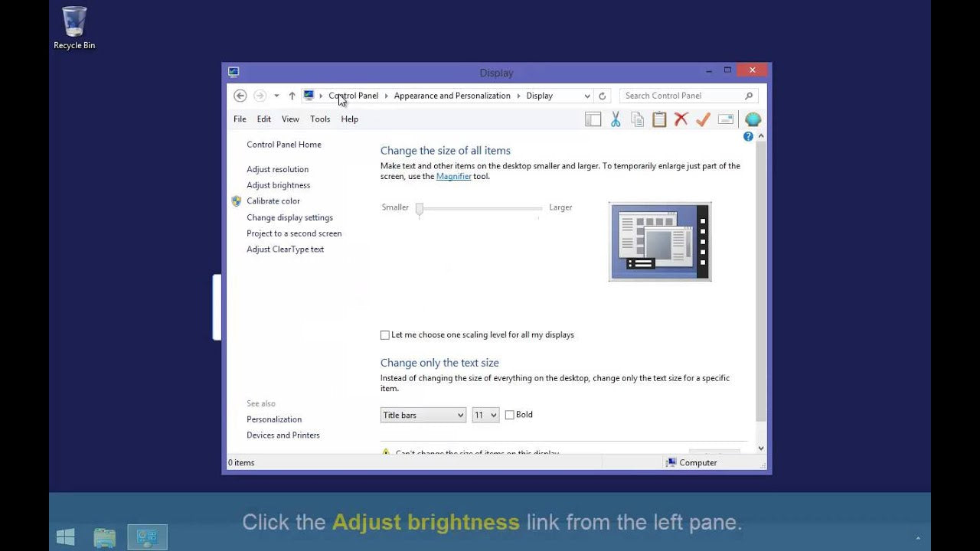The width and height of the screenshot is (980, 551).
Task: Click the Adjust brightness link
Action: pyautogui.click(x=279, y=185)
